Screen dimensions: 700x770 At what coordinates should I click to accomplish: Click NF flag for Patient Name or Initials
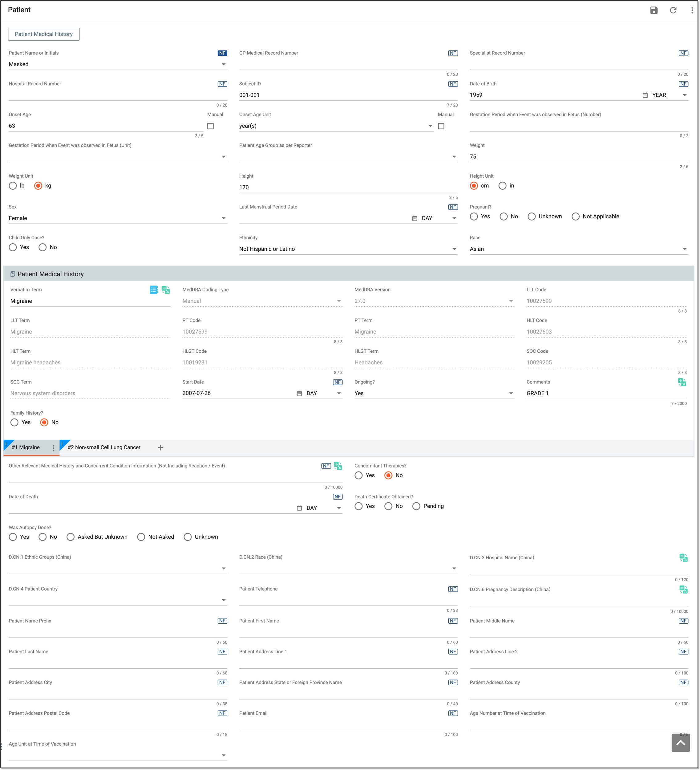pos(222,53)
